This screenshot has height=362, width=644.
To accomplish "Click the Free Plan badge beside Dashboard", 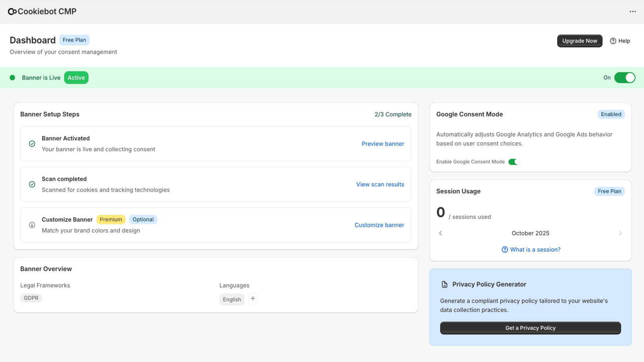I will (x=74, y=40).
